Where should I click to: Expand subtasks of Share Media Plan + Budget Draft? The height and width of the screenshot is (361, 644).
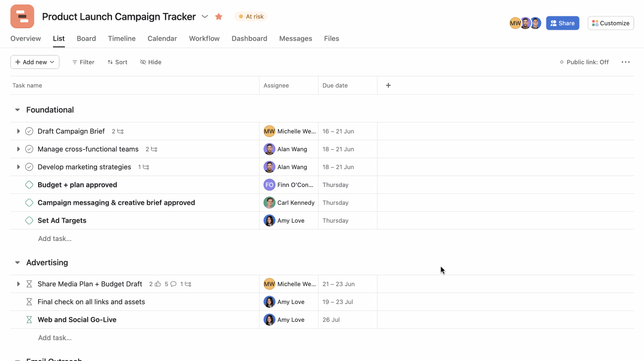[18, 284]
